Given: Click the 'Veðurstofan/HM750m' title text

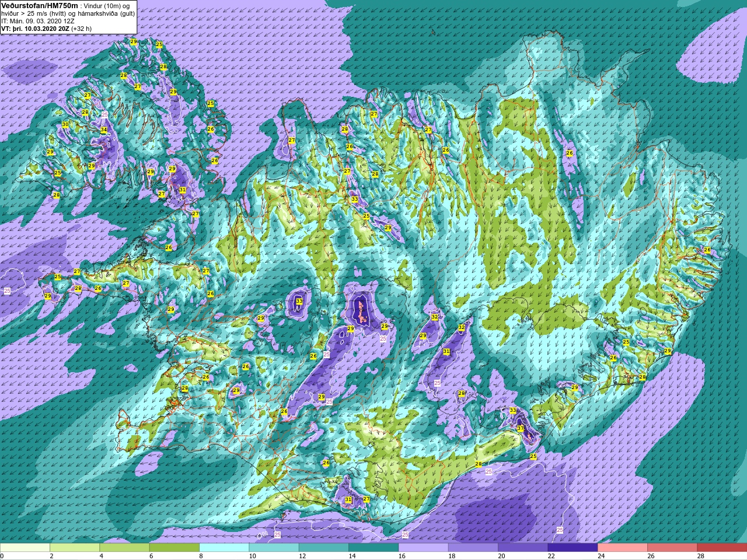Looking at the screenshot, I should coord(40,5).
